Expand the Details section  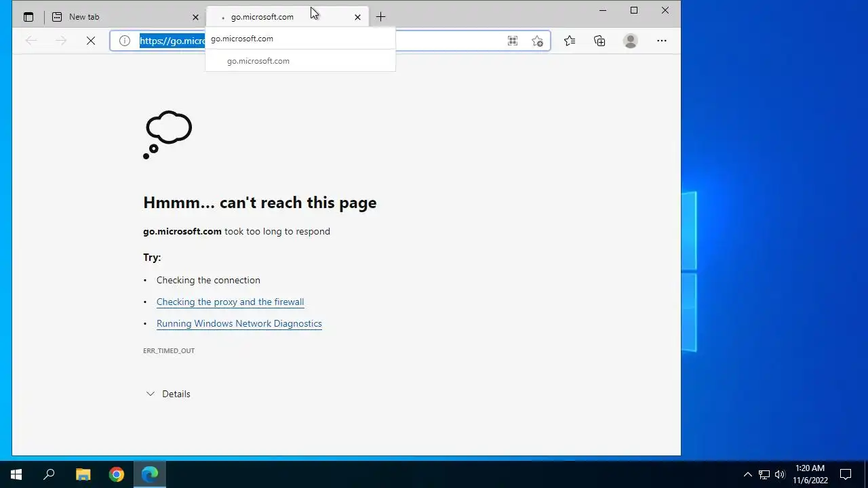coord(168,394)
